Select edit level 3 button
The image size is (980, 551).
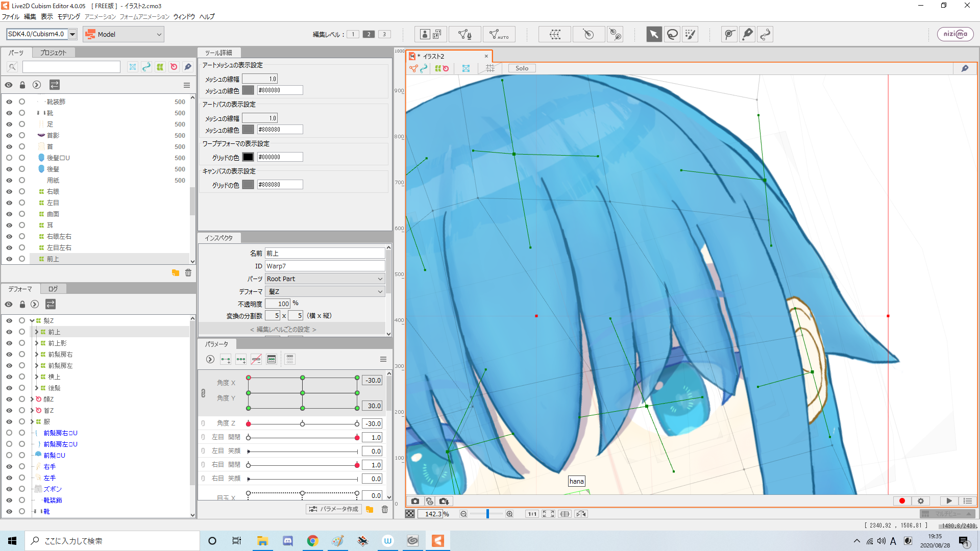pyautogui.click(x=384, y=34)
